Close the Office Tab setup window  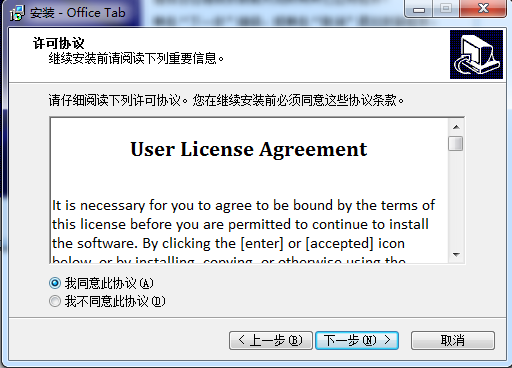point(483,9)
